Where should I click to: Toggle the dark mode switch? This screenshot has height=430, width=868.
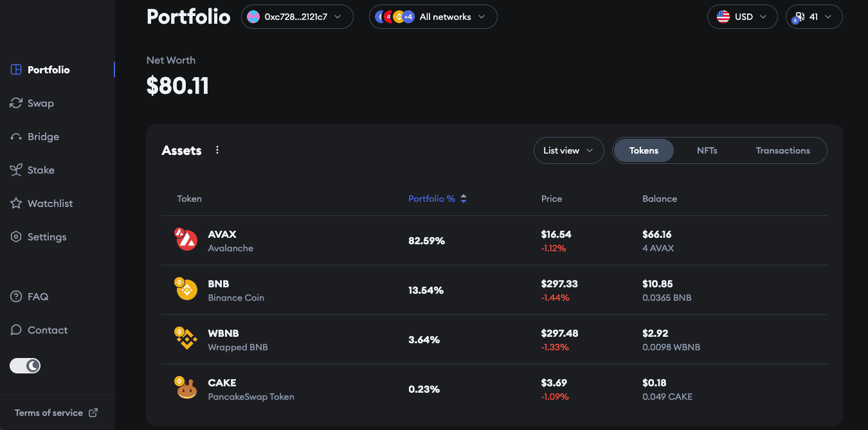(x=25, y=366)
